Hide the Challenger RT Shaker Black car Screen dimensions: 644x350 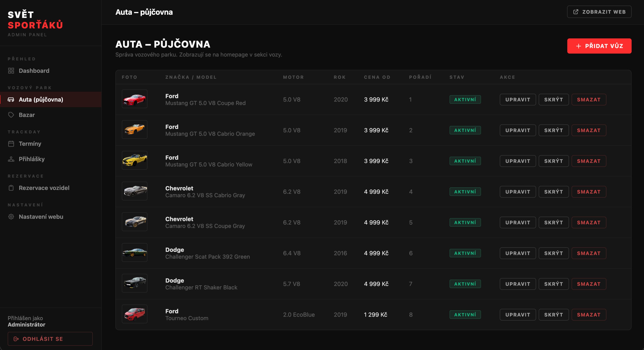[554, 284]
